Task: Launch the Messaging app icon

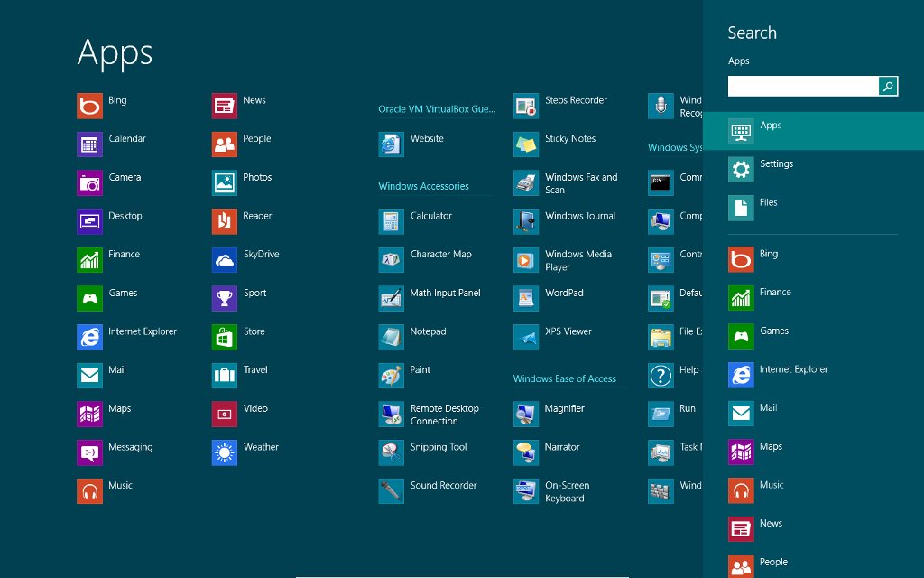Action: [x=89, y=453]
